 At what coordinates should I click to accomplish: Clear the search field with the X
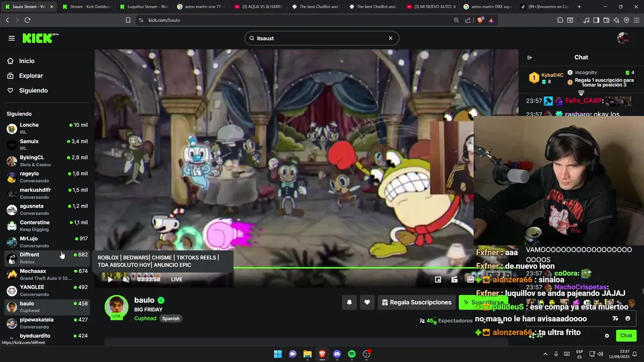(x=390, y=38)
